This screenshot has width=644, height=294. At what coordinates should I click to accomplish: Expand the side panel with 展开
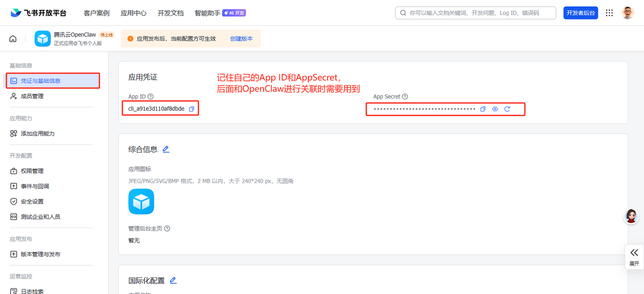[634, 257]
